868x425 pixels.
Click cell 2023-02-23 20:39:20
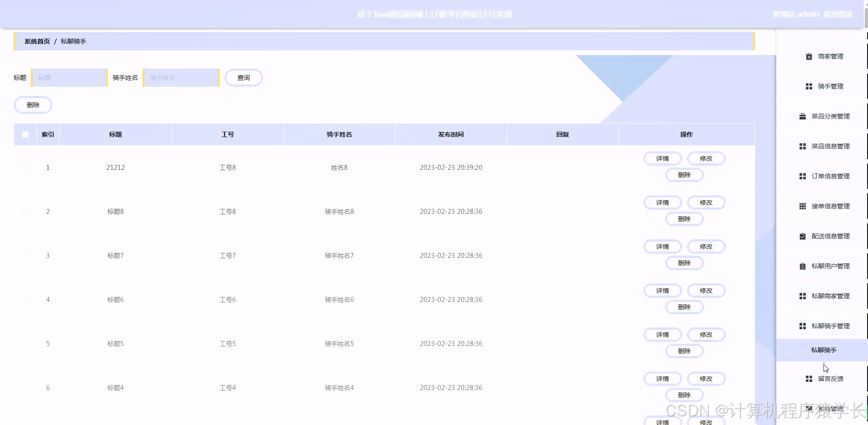(x=451, y=168)
